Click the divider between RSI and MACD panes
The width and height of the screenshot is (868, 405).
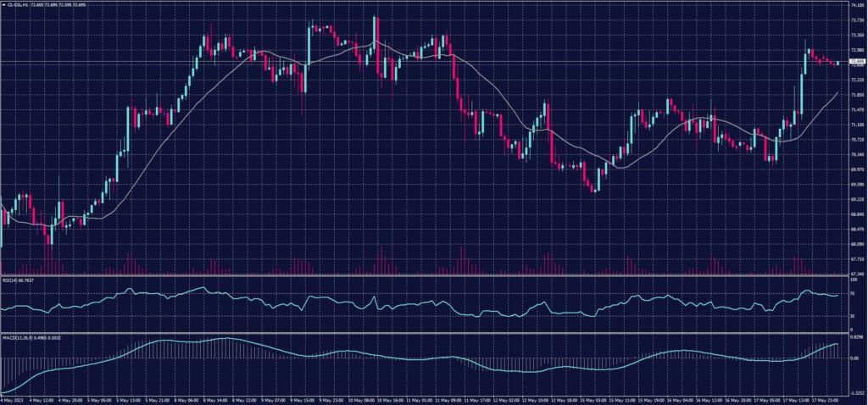coord(424,333)
